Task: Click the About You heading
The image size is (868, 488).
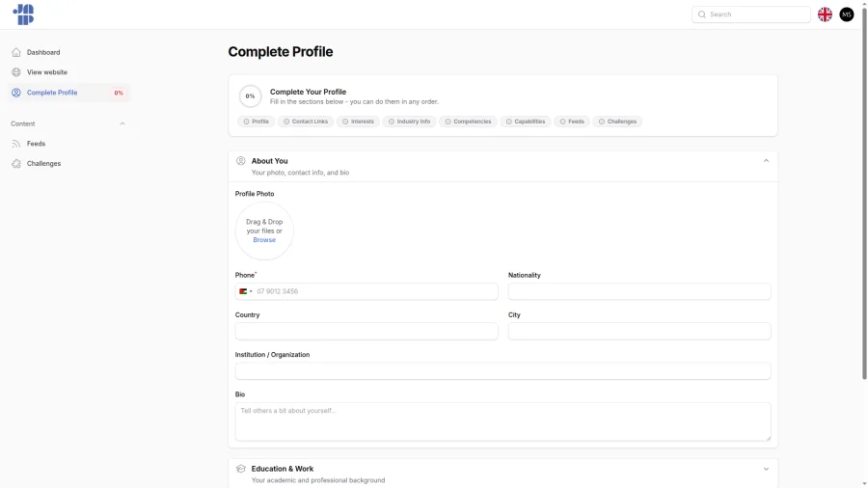Action: point(270,161)
